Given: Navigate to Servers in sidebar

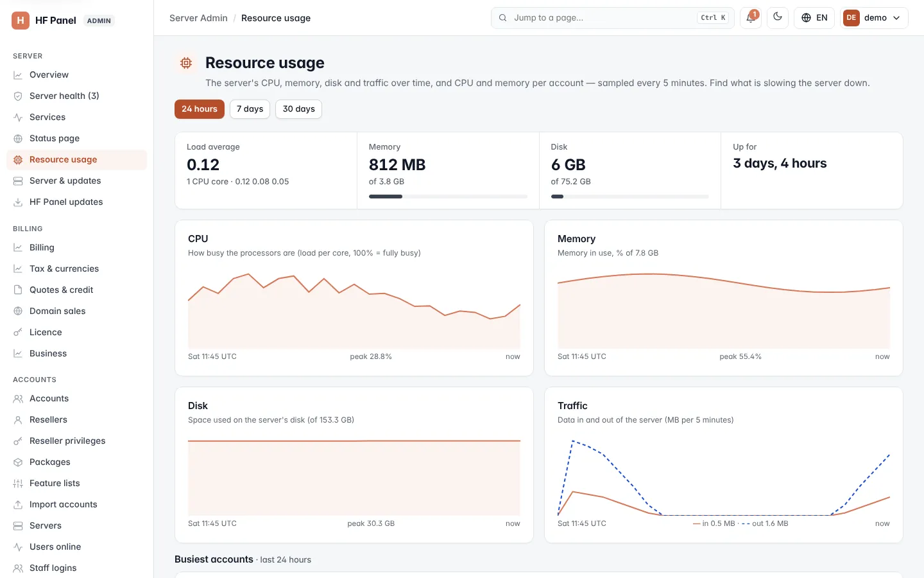Looking at the screenshot, I should pyautogui.click(x=76, y=526).
